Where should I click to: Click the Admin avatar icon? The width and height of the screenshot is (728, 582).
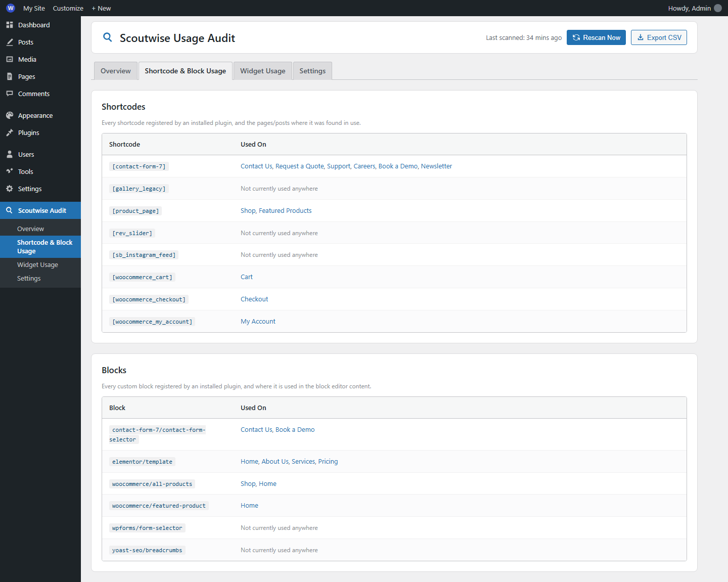coord(718,8)
